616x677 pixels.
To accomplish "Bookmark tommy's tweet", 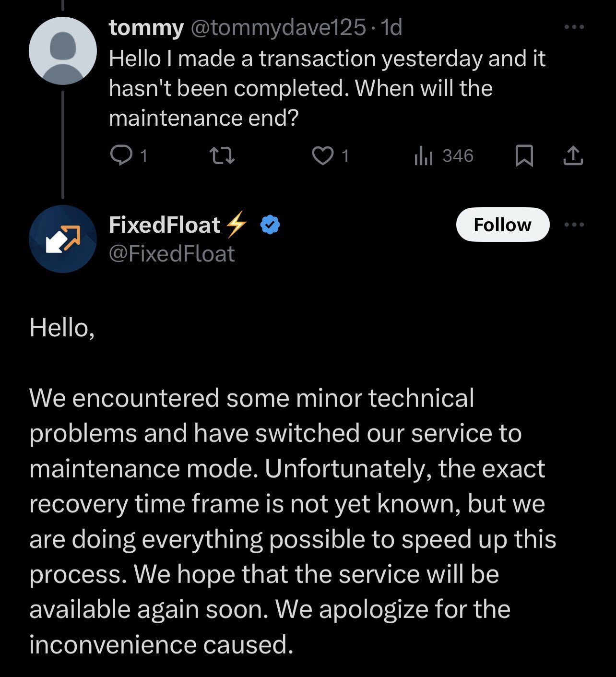I will 525,154.
